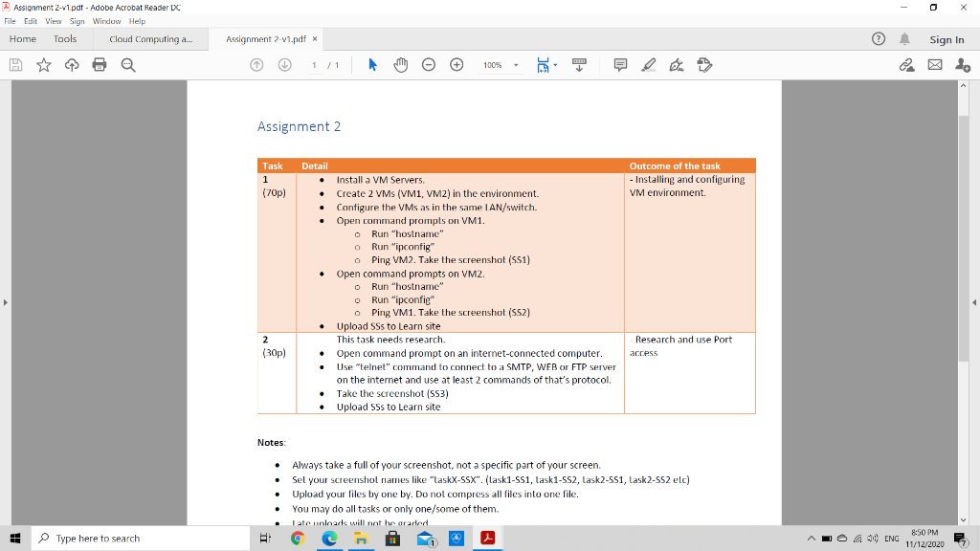This screenshot has width=980, height=551.
Task: Add a sticky note comment
Action: (620, 65)
